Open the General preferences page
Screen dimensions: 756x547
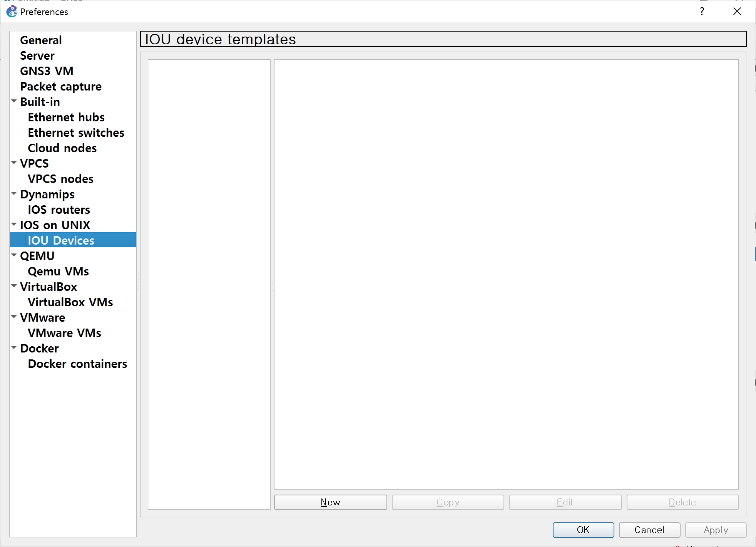pos(41,40)
